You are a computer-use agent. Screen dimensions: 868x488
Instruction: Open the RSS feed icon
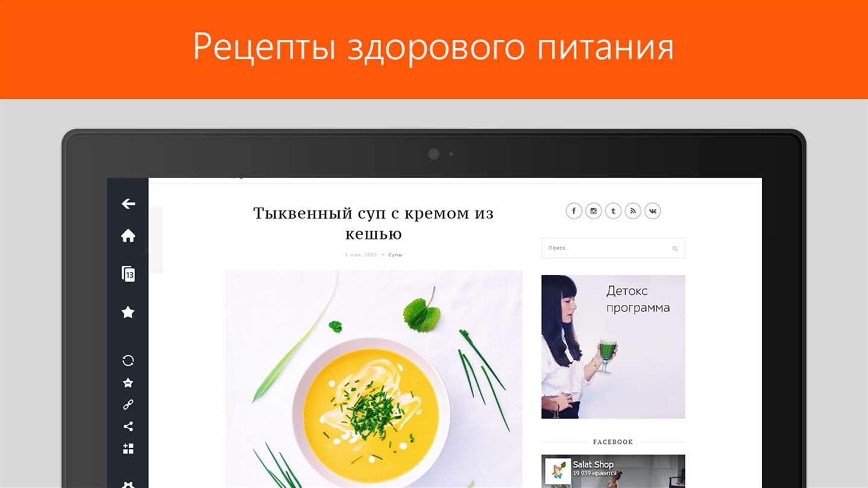click(x=633, y=211)
